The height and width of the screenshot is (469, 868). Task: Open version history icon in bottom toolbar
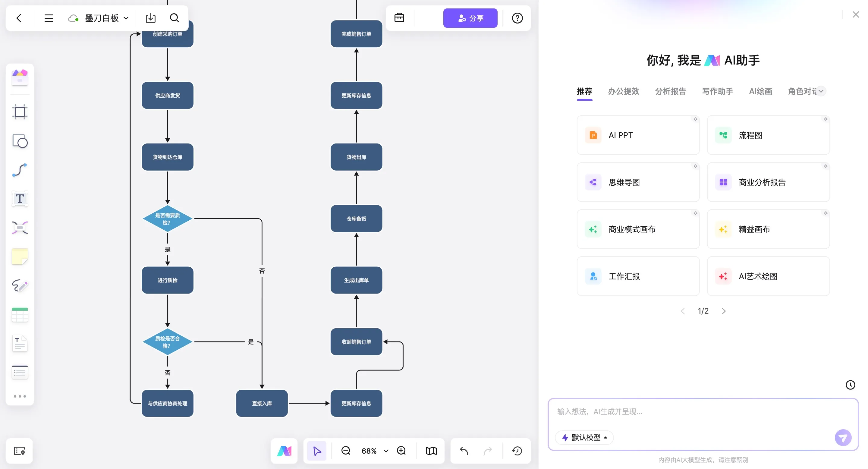[x=517, y=451]
